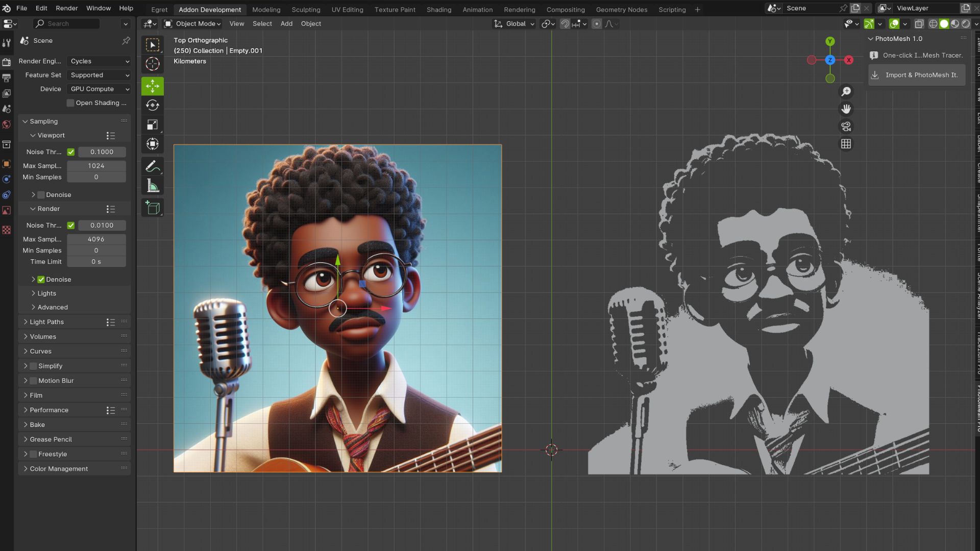Click the Render Max Samples 4096 field
The height and width of the screenshot is (551, 980).
tap(96, 239)
